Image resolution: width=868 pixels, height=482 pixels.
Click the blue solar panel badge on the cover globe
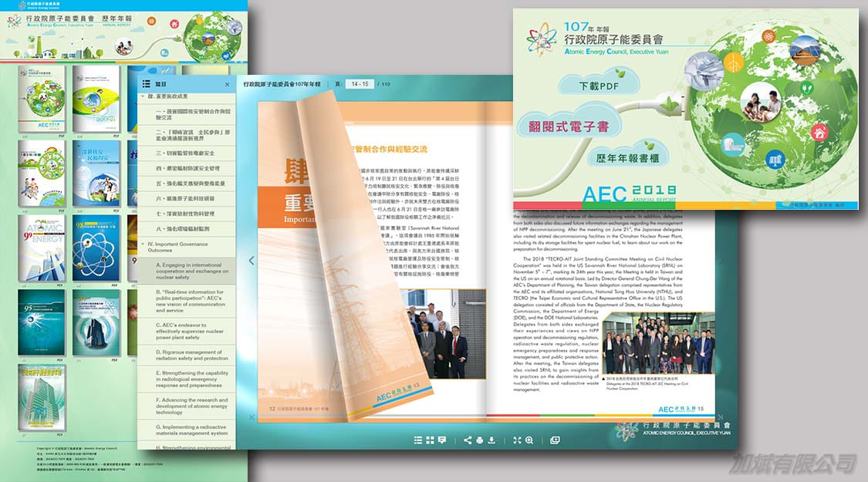coord(775,160)
